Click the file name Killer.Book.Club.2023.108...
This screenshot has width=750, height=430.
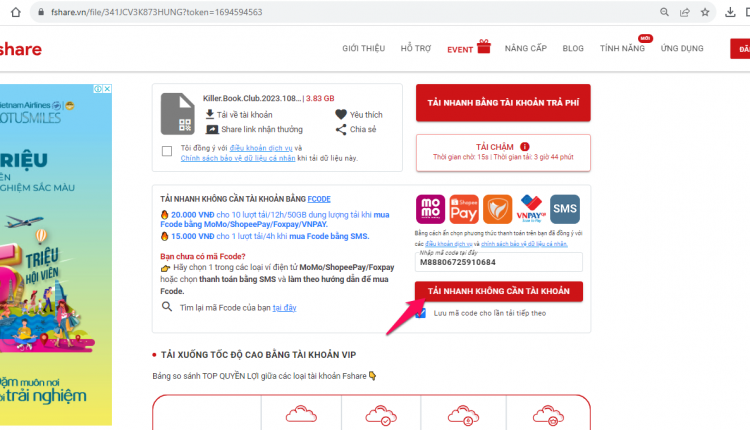click(x=252, y=98)
